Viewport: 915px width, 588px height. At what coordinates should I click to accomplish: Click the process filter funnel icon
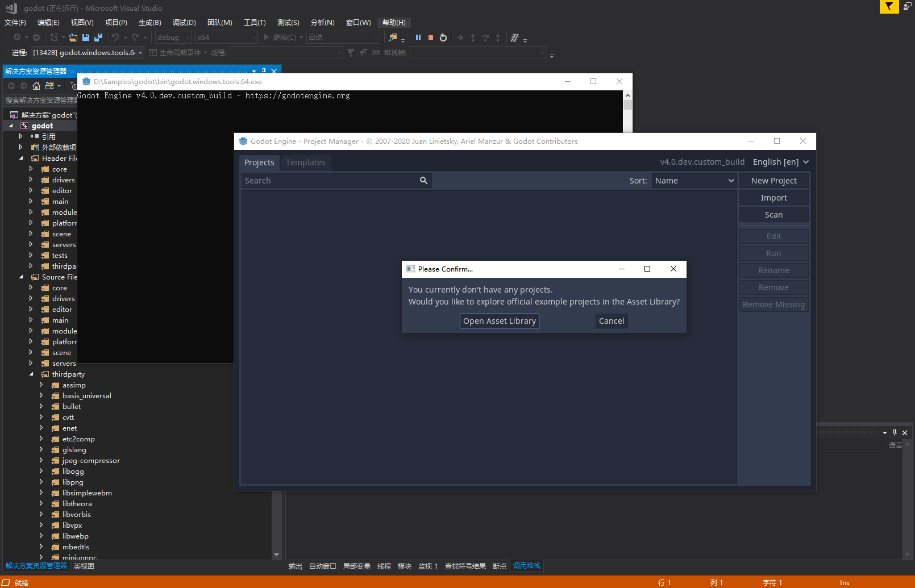click(x=351, y=53)
